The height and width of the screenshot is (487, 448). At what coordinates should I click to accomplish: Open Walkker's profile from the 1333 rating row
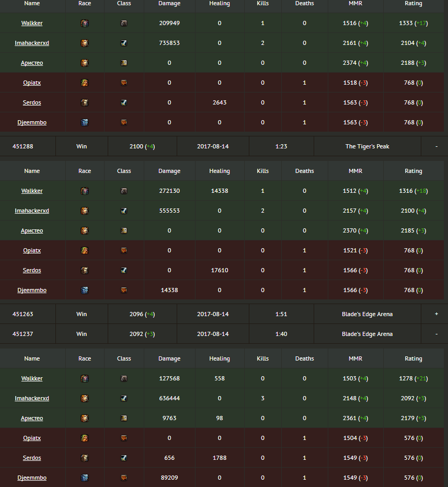(x=32, y=24)
